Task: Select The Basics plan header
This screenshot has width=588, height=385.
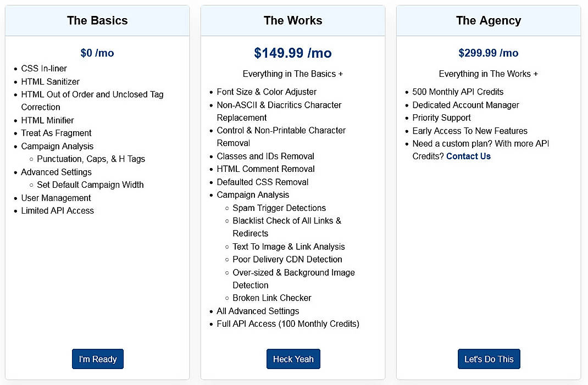Action: (x=97, y=20)
